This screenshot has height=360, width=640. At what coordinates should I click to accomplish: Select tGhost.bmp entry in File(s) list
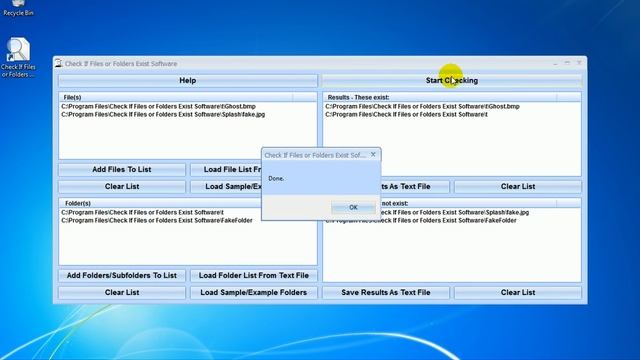[158, 107]
